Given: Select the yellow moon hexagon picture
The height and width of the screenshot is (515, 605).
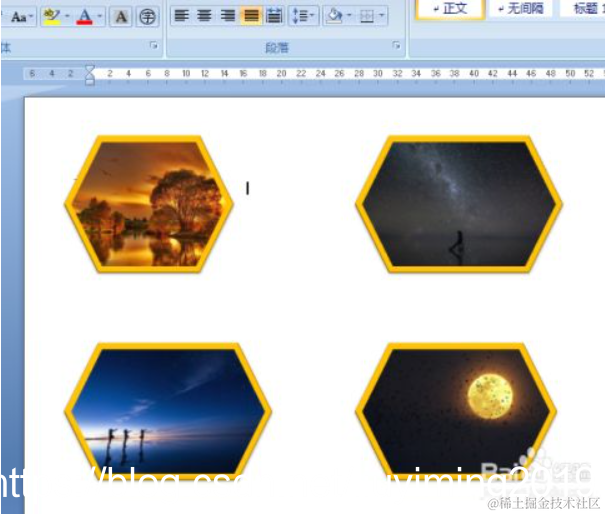Looking at the screenshot, I should [x=456, y=411].
